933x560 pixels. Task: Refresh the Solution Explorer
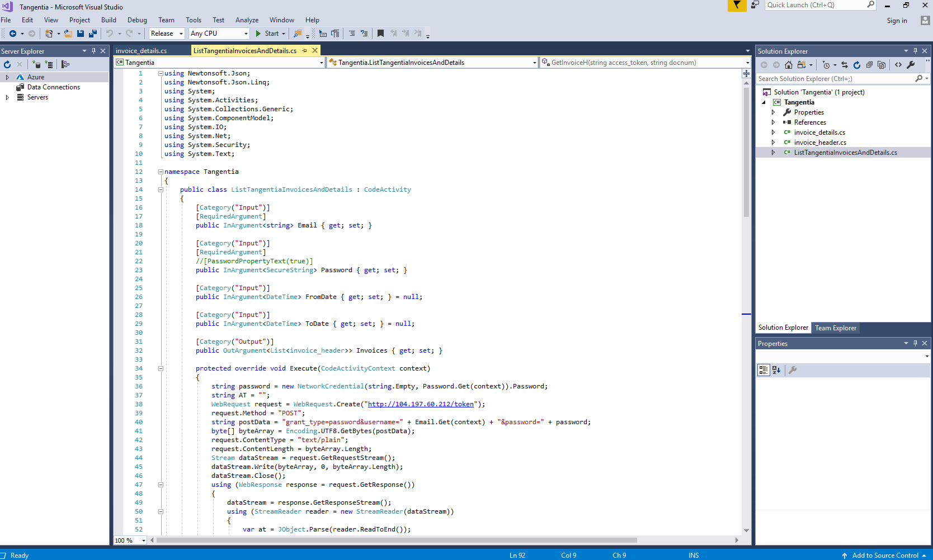click(857, 65)
